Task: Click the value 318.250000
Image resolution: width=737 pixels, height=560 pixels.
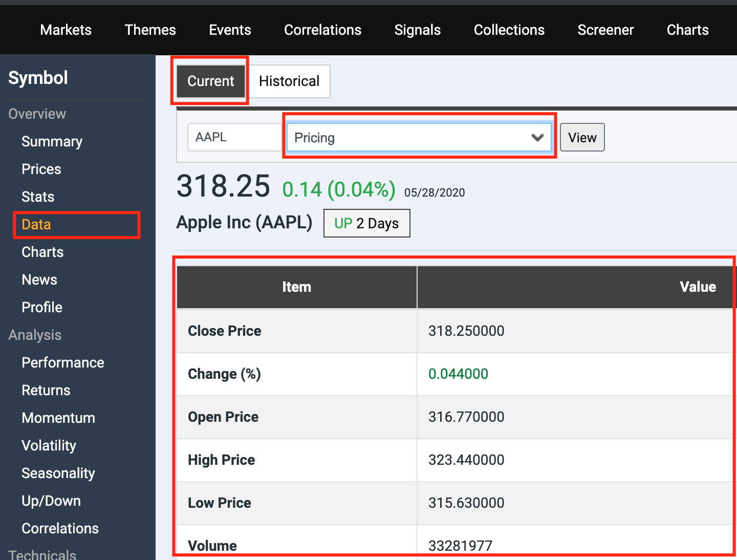Action: click(466, 331)
